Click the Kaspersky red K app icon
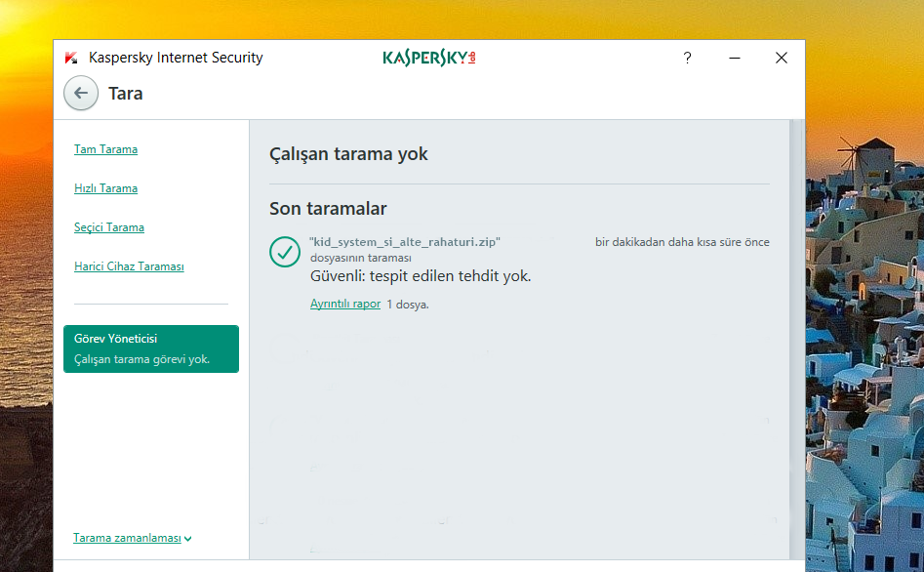 (71, 58)
